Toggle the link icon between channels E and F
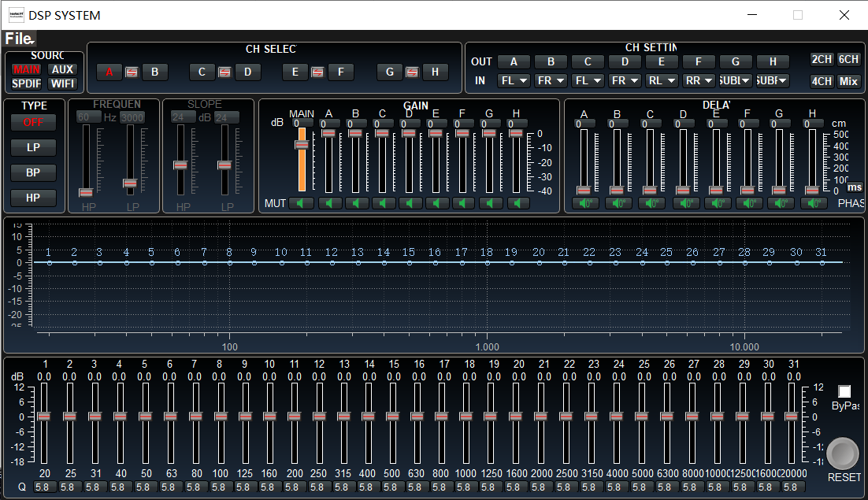Viewport: 868px width, 500px height. point(317,72)
